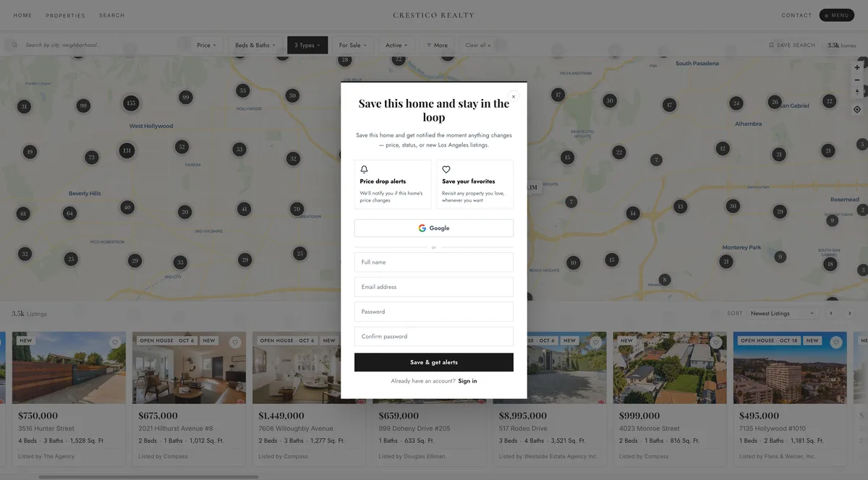The image size is (868, 480).
Task: Open the 3 Types filter dropdown
Action: pos(307,45)
